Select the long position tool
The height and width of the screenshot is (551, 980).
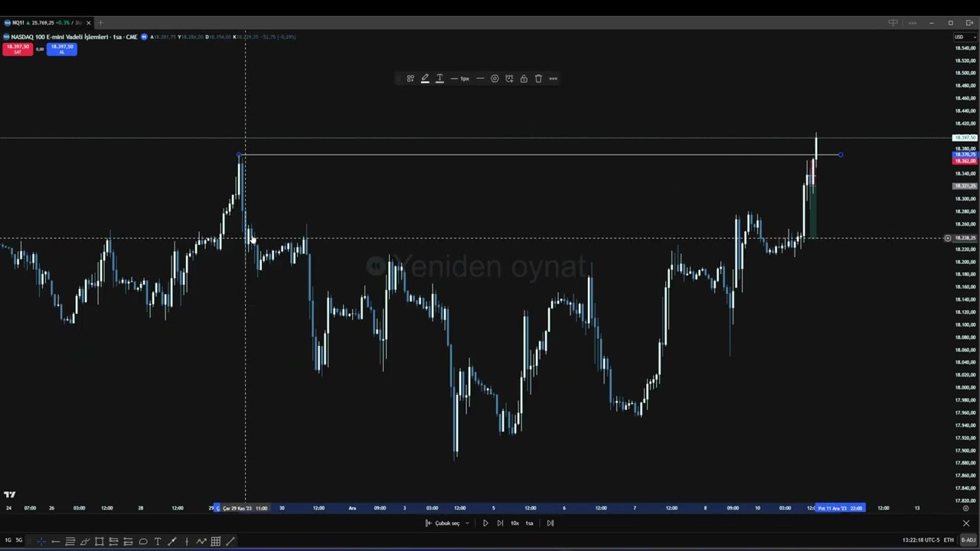coord(114,542)
